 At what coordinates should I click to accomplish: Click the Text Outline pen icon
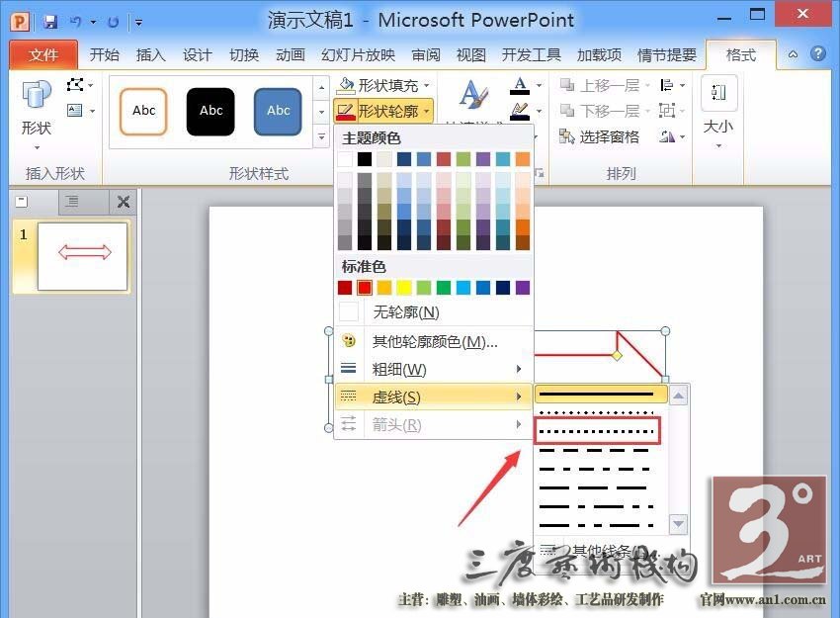point(520,111)
